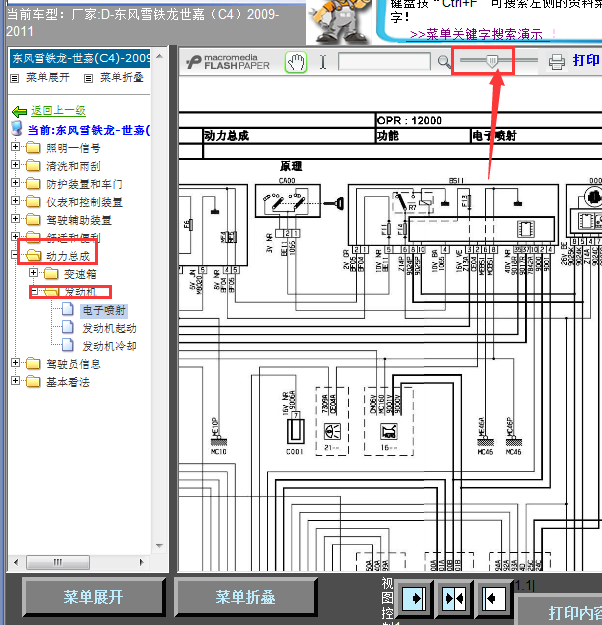The height and width of the screenshot is (625, 602).
Task: Select the 驾驶员信息 folder label
Action: [73, 364]
